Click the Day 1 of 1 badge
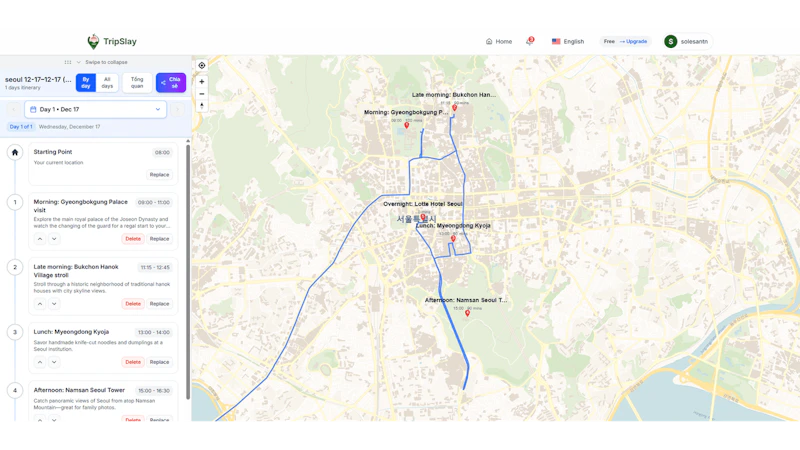The width and height of the screenshot is (800, 450). (21, 127)
